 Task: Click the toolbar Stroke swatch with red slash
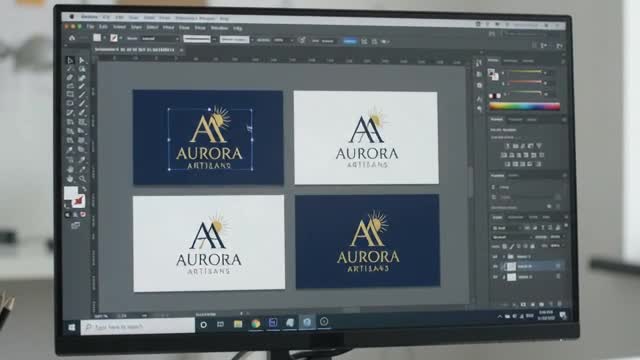pyautogui.click(x=78, y=201)
